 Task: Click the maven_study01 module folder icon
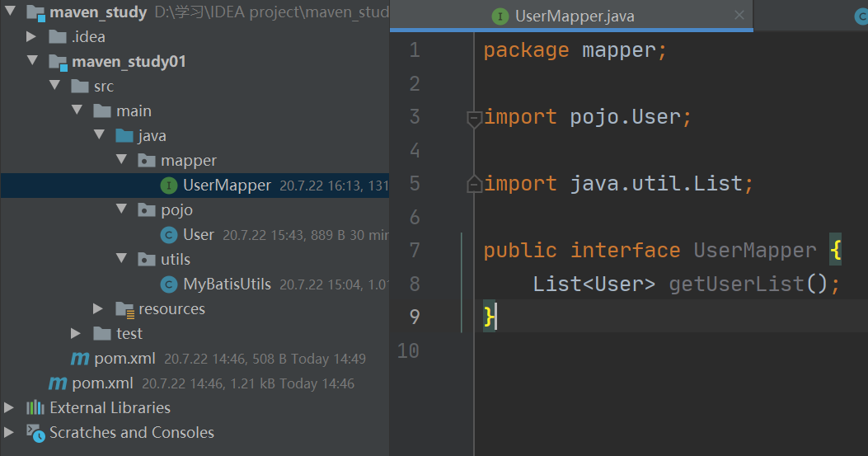[58, 62]
